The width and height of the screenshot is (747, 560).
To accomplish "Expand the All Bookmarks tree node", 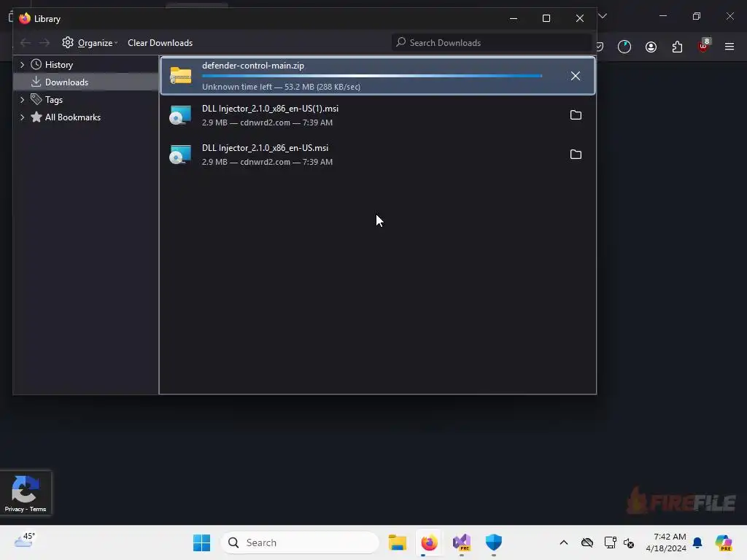I will pos(22,117).
